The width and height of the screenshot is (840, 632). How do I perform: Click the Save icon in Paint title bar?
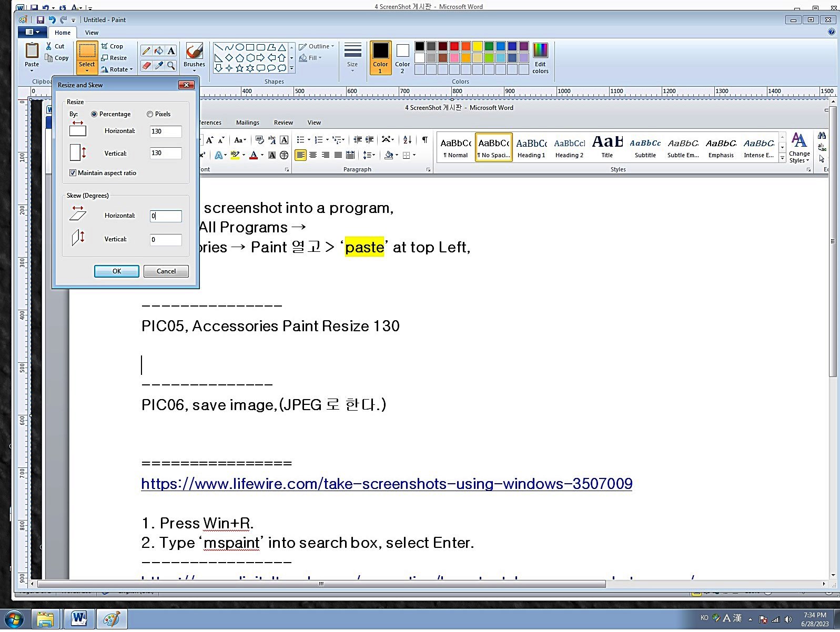click(40, 20)
